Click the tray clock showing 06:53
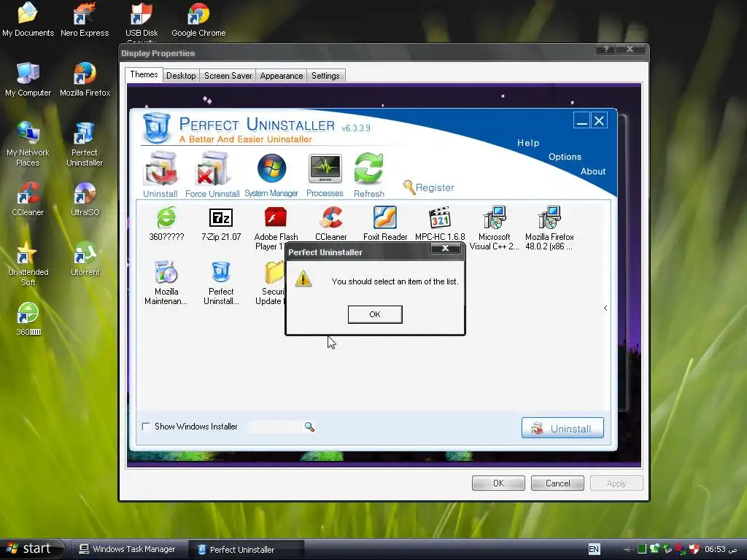Screen dimensions: 747x560 click(x=721, y=549)
